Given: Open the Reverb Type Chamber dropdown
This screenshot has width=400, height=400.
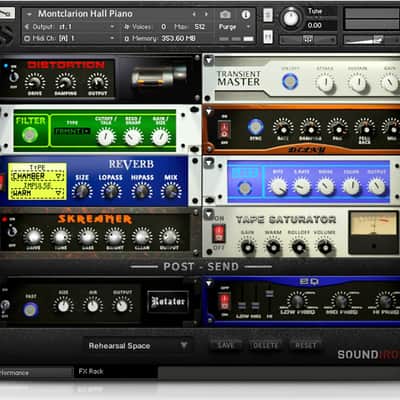Looking at the screenshot, I should pos(37,176).
